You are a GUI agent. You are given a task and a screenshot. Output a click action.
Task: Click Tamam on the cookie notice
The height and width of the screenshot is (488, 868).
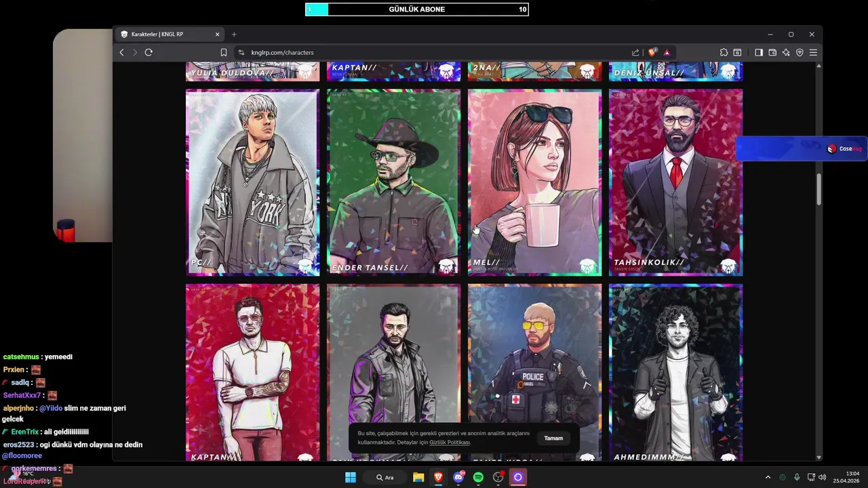coord(553,439)
